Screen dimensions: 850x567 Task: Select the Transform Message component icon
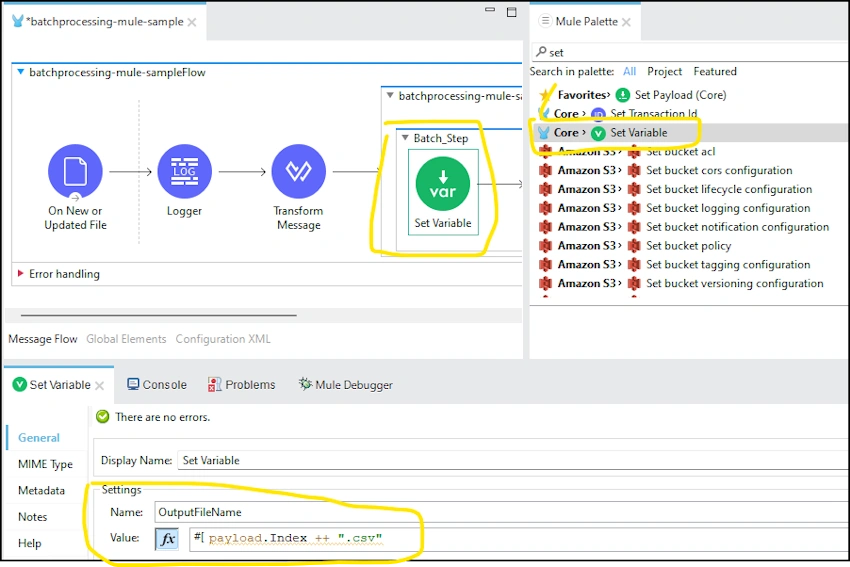click(x=299, y=171)
